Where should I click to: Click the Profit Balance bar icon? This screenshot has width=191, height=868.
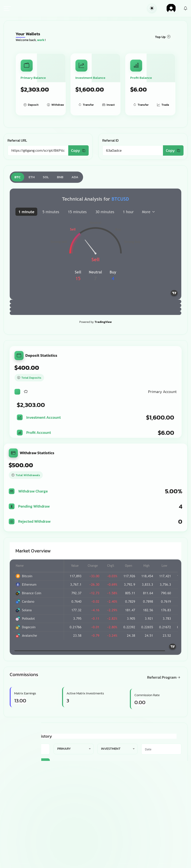(136, 65)
